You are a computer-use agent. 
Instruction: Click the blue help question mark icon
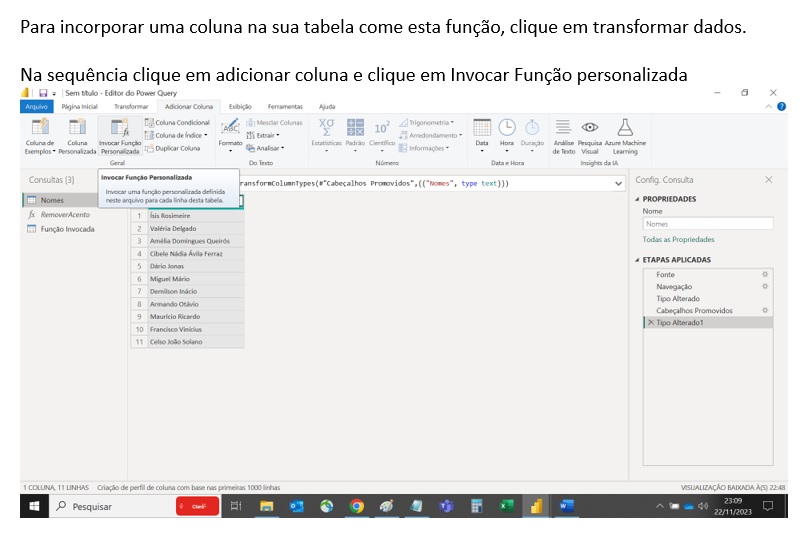(781, 107)
